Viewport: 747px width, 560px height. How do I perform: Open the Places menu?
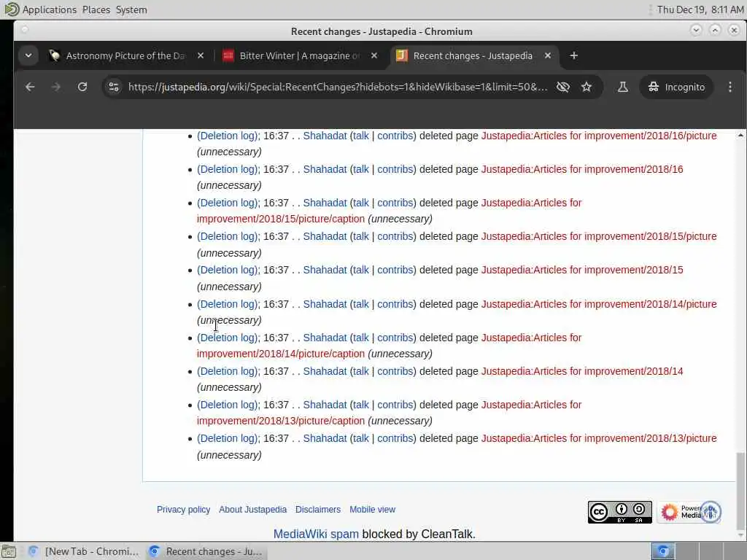click(x=96, y=9)
